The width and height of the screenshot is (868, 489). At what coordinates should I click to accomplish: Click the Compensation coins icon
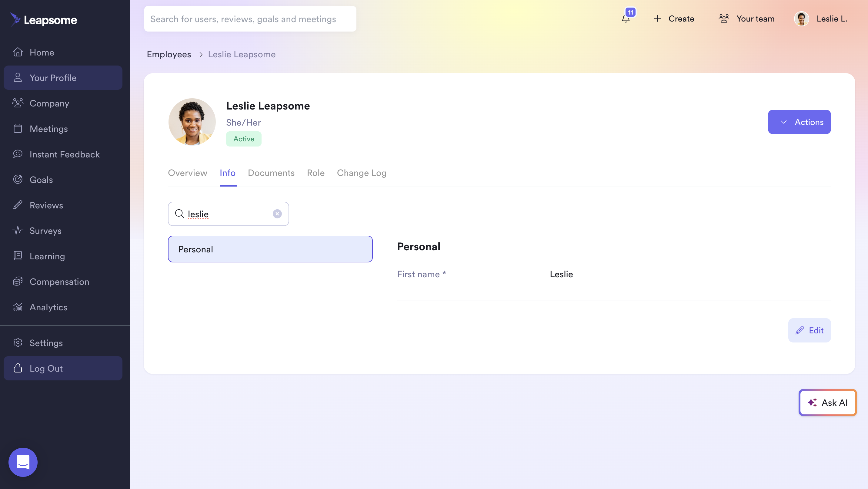(x=18, y=281)
